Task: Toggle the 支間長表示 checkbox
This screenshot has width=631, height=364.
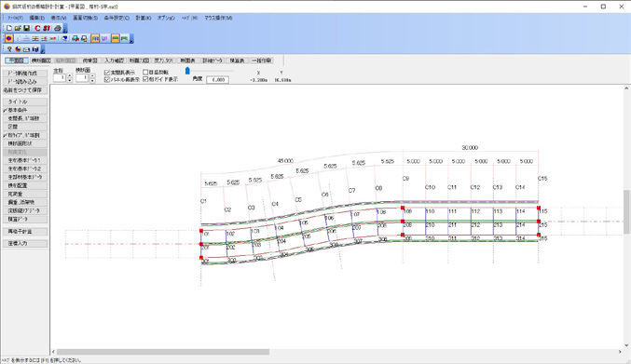Action: tap(107, 73)
